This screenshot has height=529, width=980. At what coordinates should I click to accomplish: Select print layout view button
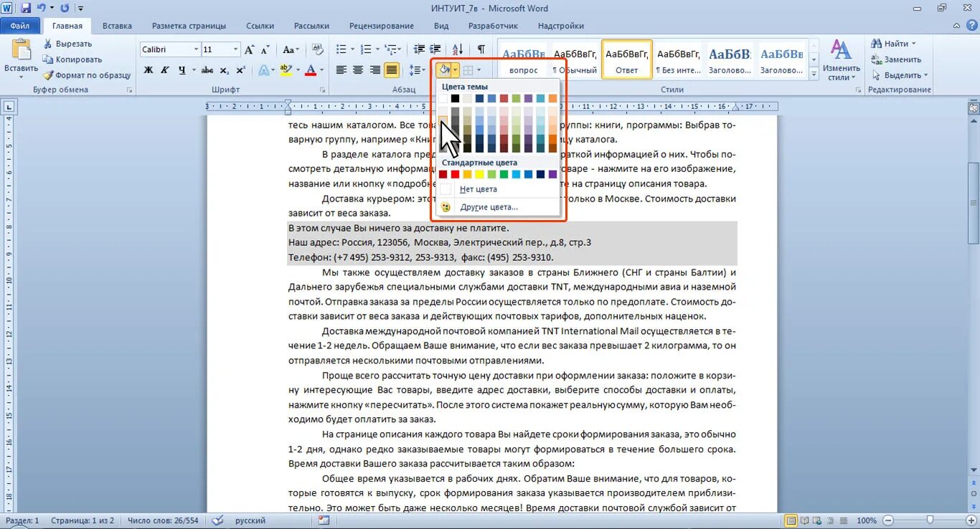point(791,520)
